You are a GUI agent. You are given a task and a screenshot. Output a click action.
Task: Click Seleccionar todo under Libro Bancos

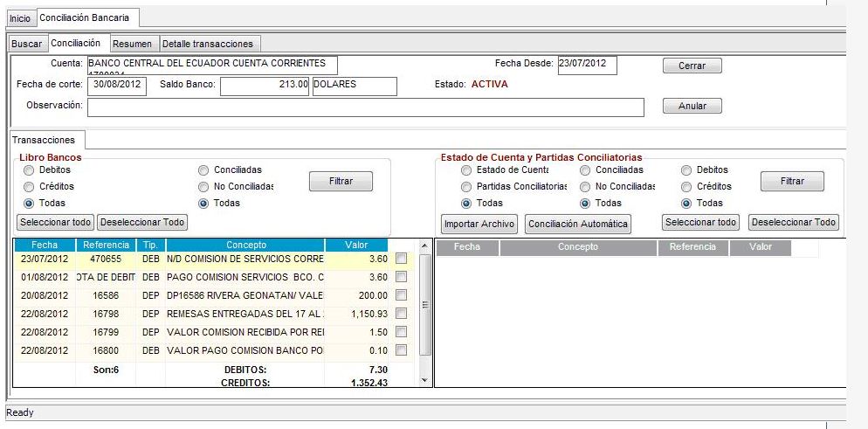(x=55, y=222)
